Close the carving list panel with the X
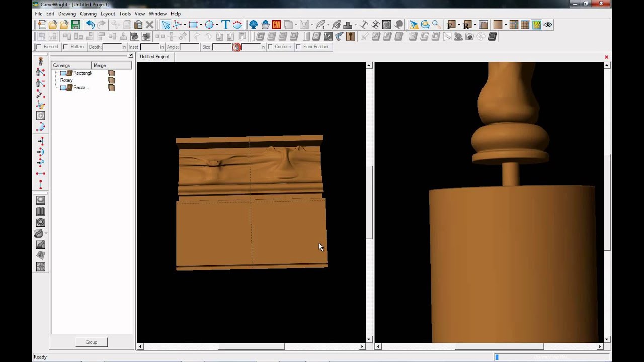 131,55
